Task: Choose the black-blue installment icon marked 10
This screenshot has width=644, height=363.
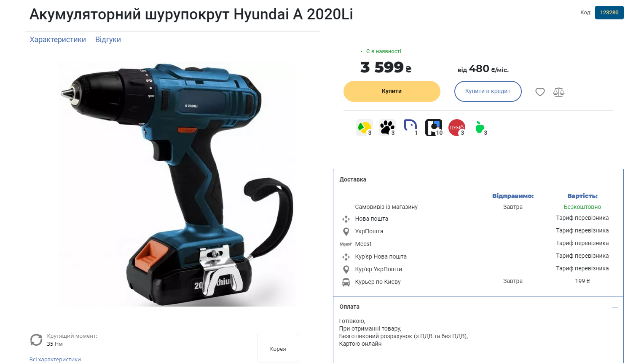Action: pos(434,128)
